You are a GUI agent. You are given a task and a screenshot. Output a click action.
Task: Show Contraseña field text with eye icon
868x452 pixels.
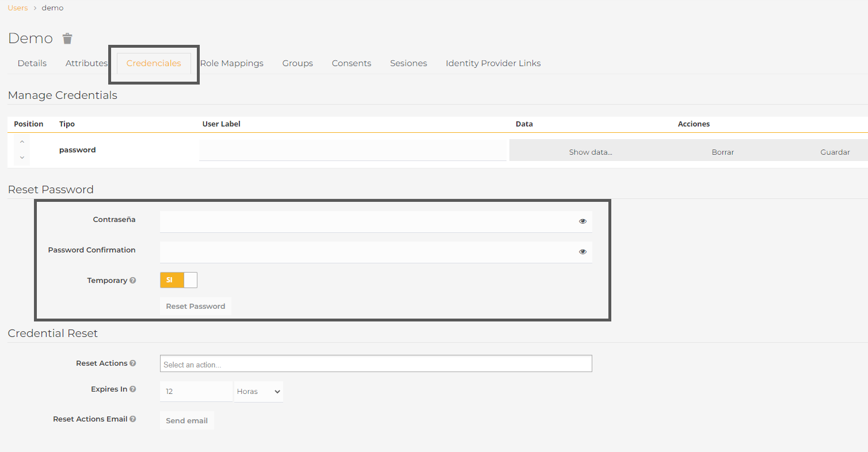(583, 221)
